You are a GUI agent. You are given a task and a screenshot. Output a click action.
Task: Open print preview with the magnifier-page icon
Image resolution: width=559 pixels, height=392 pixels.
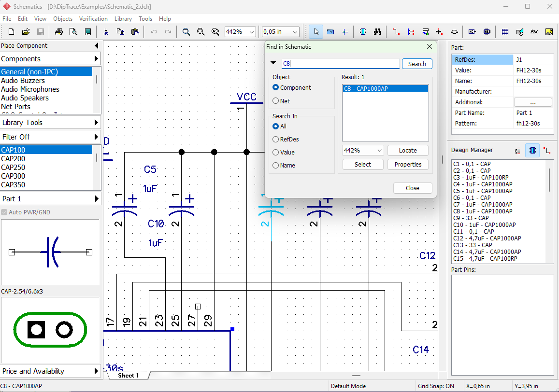tap(73, 32)
